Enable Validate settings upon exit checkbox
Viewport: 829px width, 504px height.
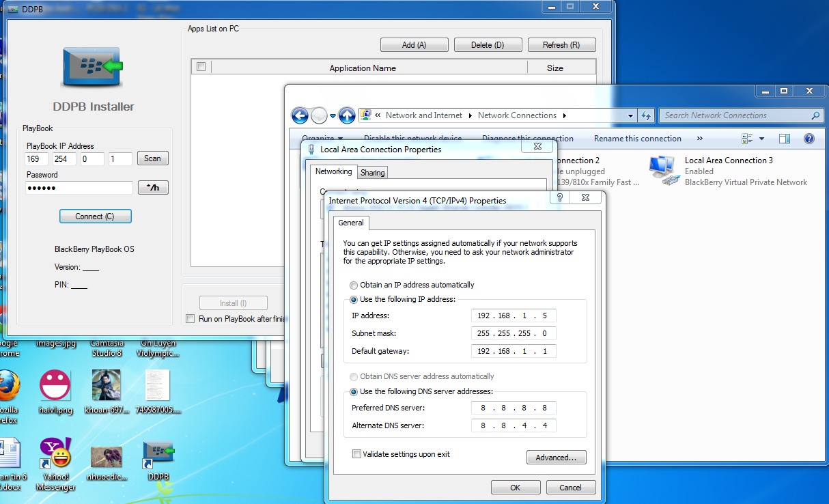[356, 453]
